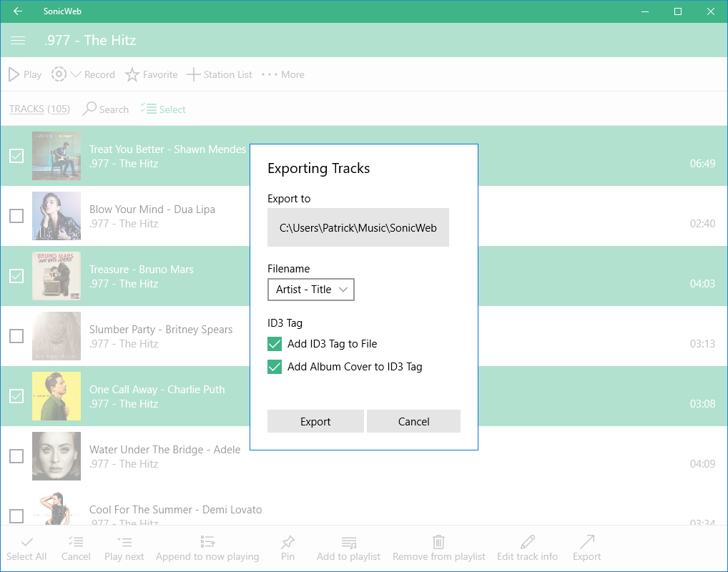
Task: Uncheck Add Album Cover to ID3 Tag
Action: pos(275,367)
